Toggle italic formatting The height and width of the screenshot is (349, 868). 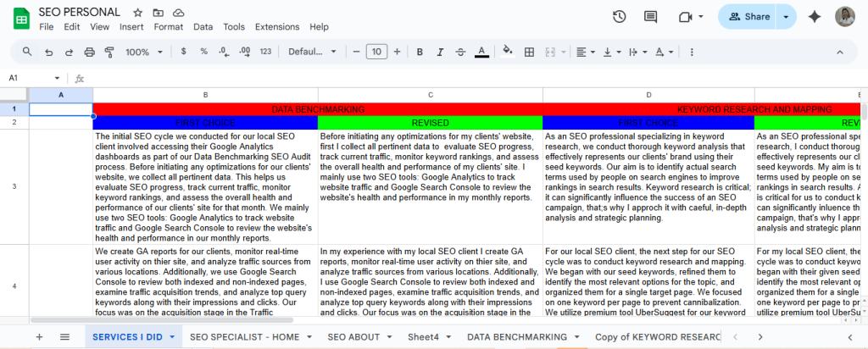click(440, 52)
